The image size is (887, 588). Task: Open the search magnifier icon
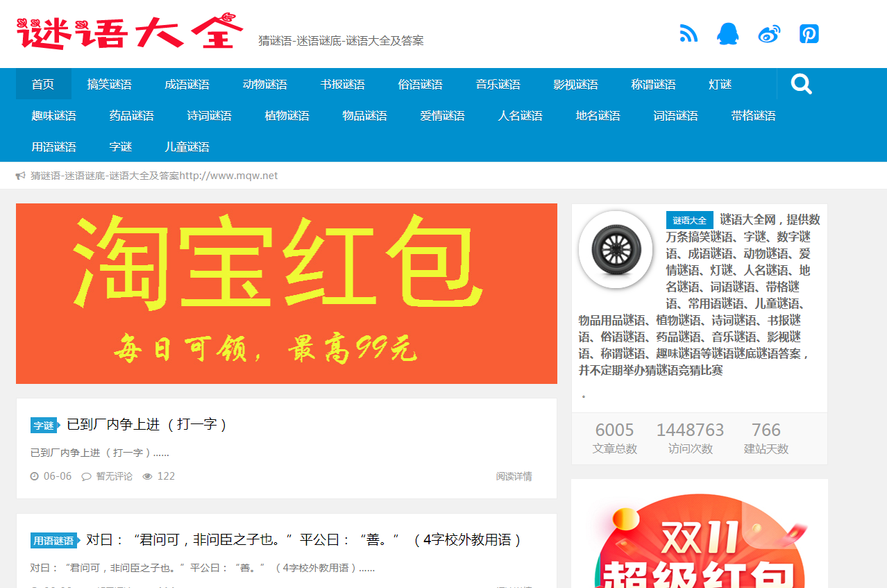[802, 84]
